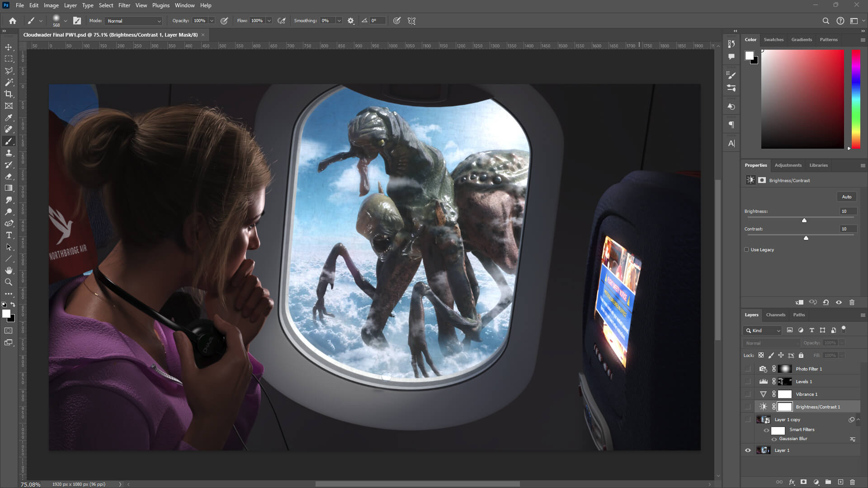Delete layer using Layers trash icon
Viewport: 868px width, 488px height.
(x=853, y=482)
